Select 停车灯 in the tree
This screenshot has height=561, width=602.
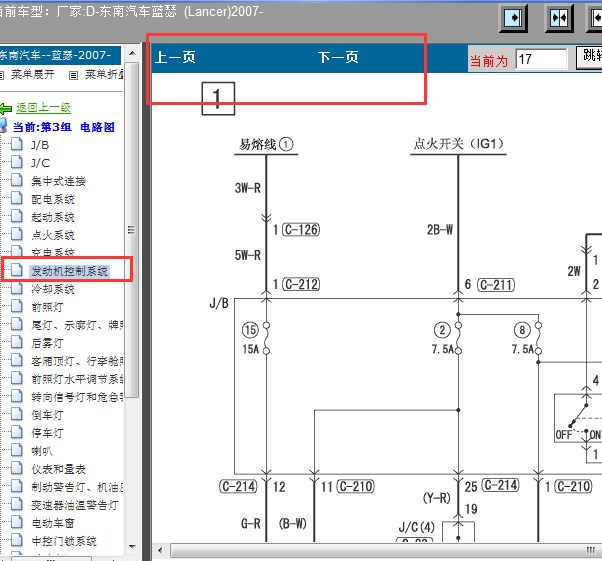(x=47, y=433)
